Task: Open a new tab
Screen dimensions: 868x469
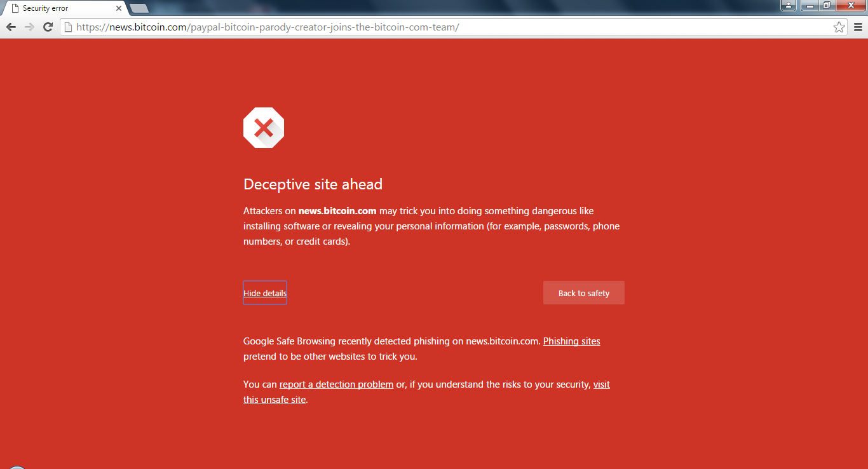Action: click(139, 8)
